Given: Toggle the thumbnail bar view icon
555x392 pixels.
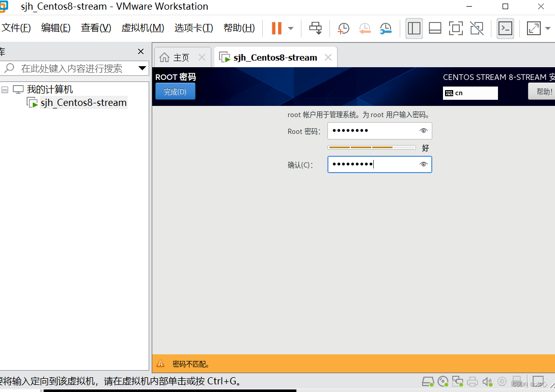Looking at the screenshot, I should point(435,29).
